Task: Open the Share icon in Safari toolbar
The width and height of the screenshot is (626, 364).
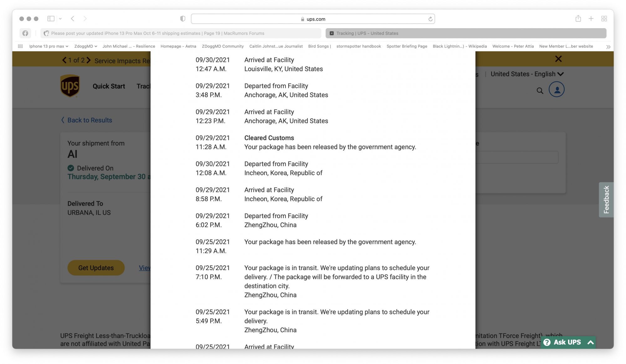Action: (578, 18)
